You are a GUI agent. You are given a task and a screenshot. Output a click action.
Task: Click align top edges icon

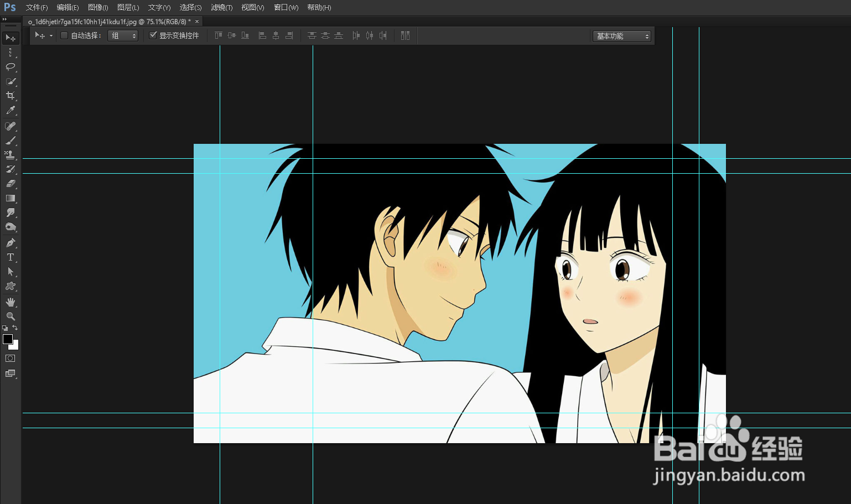(219, 35)
